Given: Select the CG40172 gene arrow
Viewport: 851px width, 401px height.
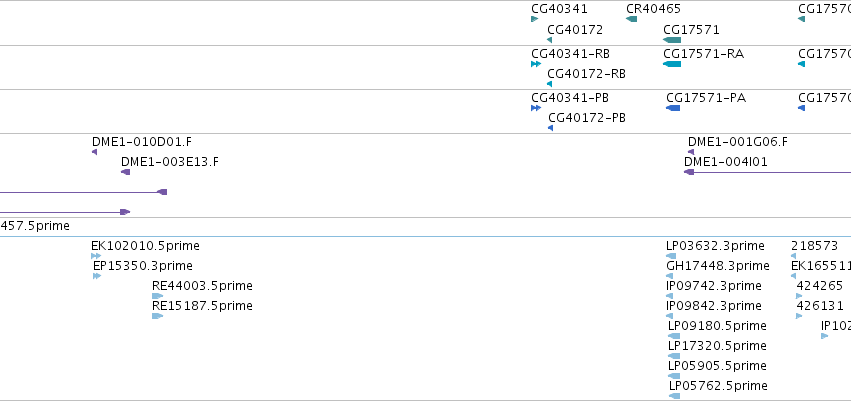Looking at the screenshot, I should (550, 40).
